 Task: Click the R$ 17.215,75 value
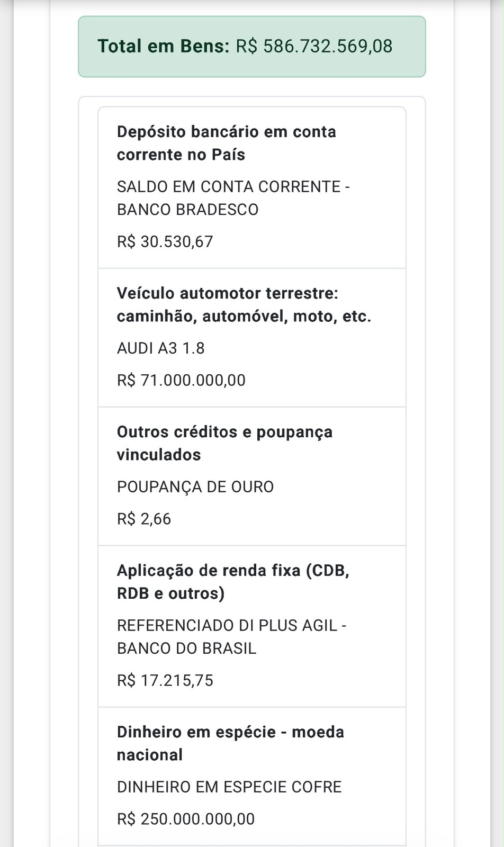point(165,680)
